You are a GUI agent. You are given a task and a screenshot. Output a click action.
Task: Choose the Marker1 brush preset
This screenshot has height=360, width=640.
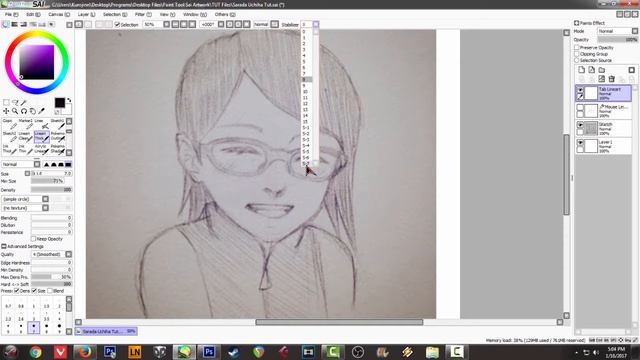click(x=25, y=124)
